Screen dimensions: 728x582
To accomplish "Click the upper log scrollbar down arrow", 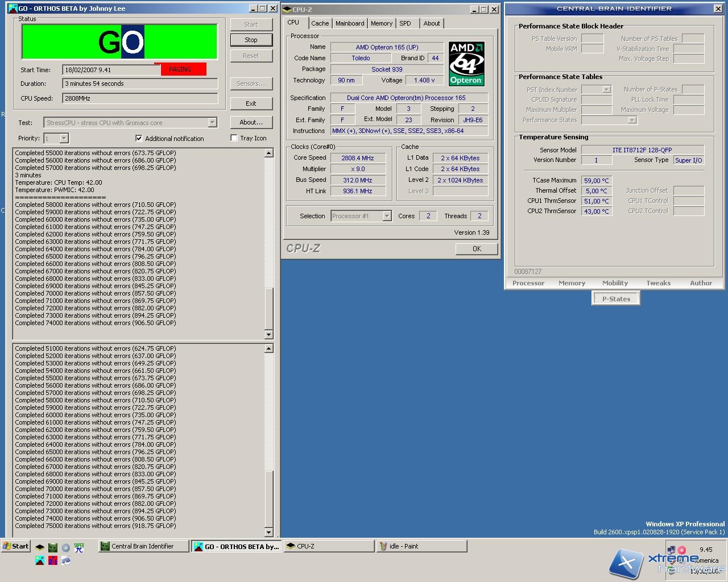I will pos(269,335).
